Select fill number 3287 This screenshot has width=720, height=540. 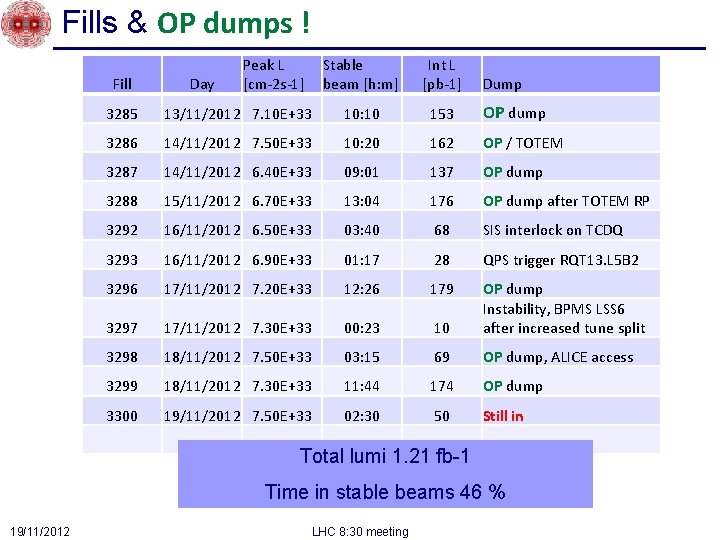122,172
